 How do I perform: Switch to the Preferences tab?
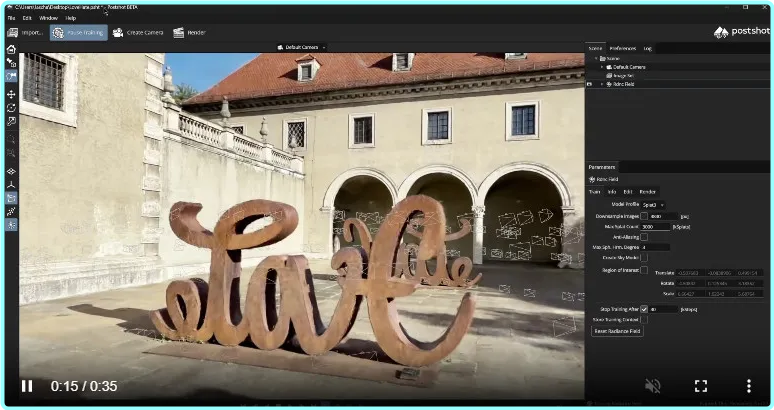point(622,48)
